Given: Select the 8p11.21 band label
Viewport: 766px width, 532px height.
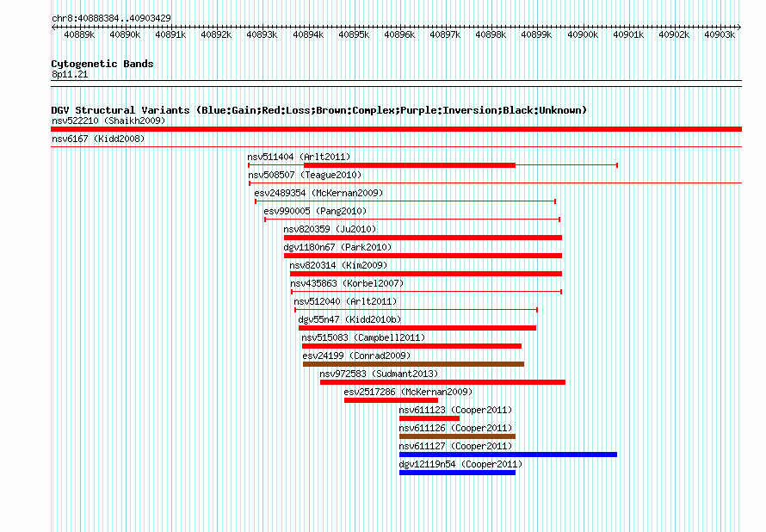Looking at the screenshot, I should pos(70,74).
